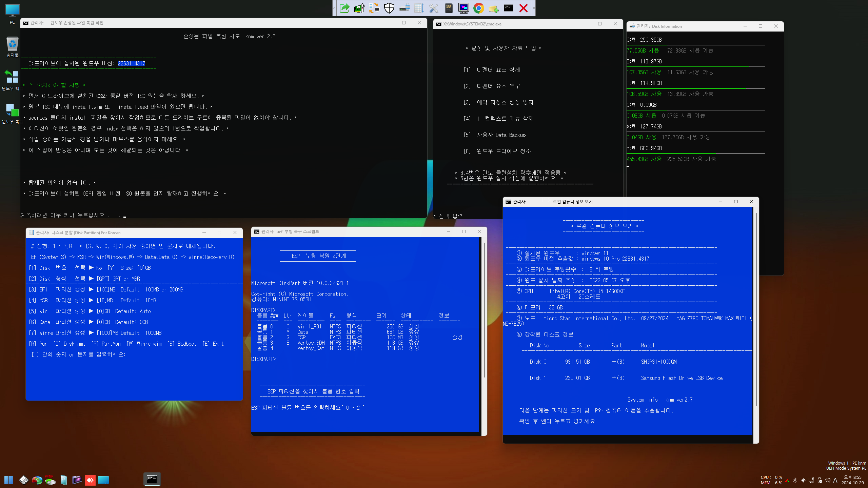
Task: Click the floppy disk taskbar icon
Action: coord(24,480)
